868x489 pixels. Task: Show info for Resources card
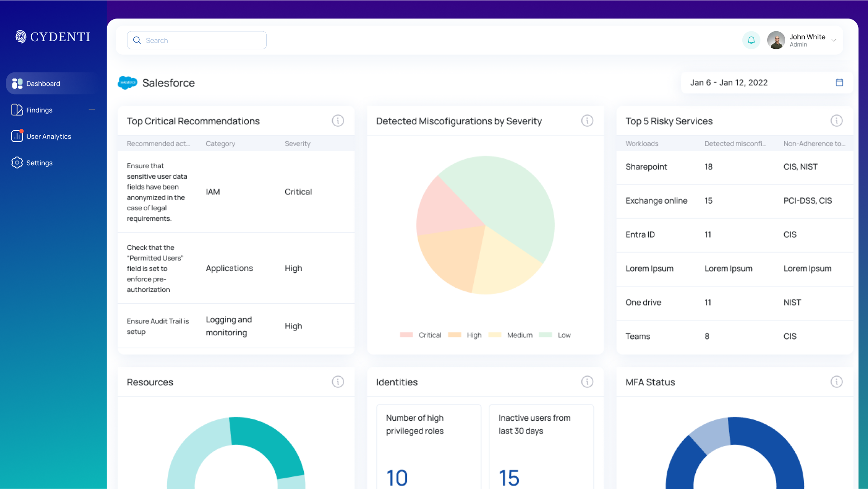pos(338,382)
